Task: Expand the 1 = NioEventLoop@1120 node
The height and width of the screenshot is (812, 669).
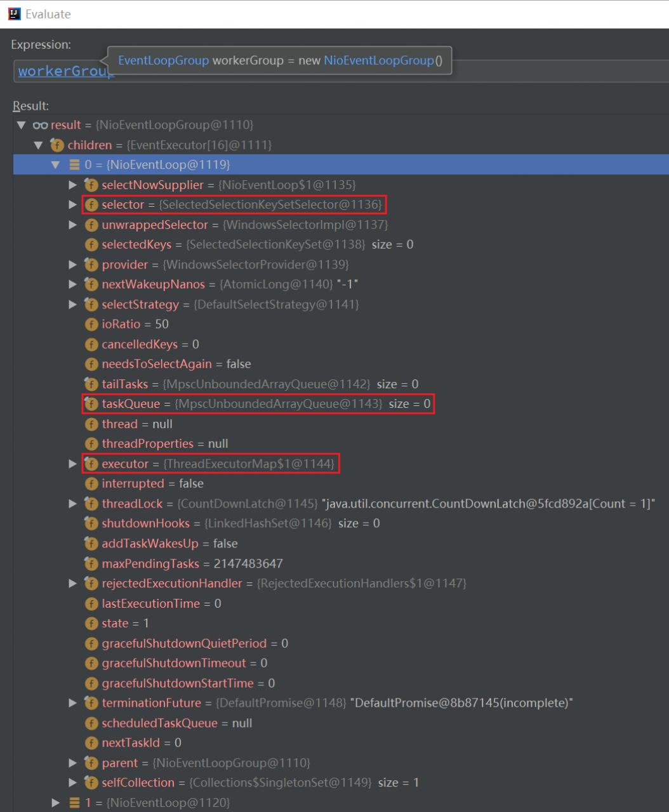Action: (x=56, y=803)
